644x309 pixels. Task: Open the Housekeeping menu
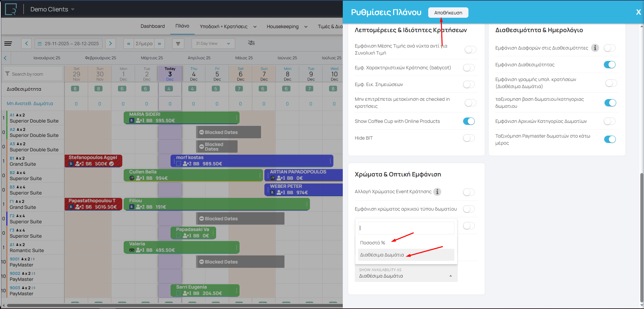[286, 26]
